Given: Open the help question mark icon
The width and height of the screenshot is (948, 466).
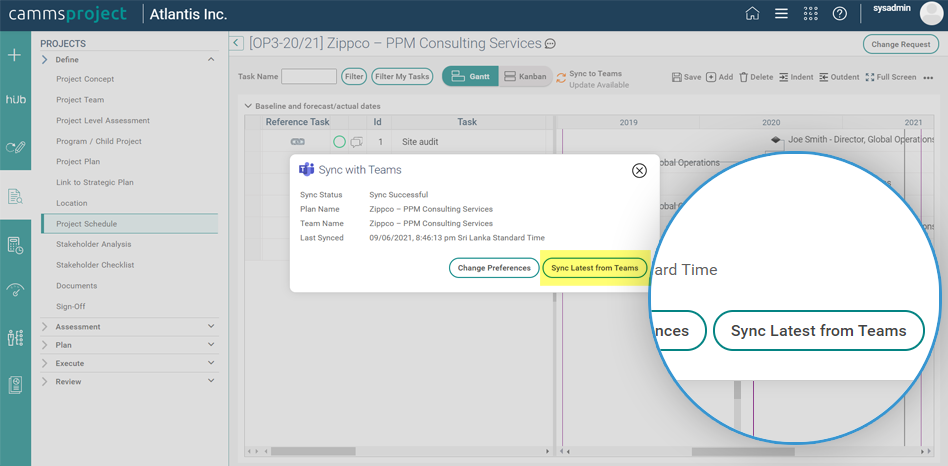Looking at the screenshot, I should (840, 14).
